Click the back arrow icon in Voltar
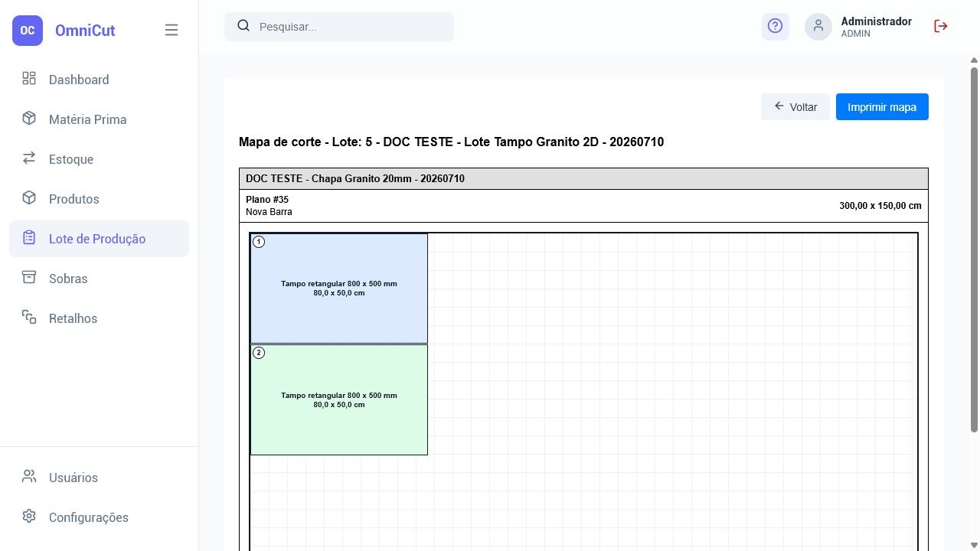The height and width of the screenshot is (551, 980). pos(779,106)
